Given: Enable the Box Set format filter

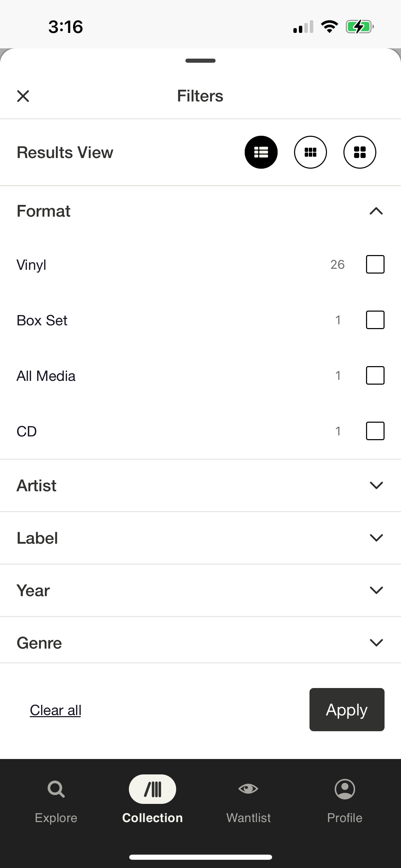Looking at the screenshot, I should 375,320.
